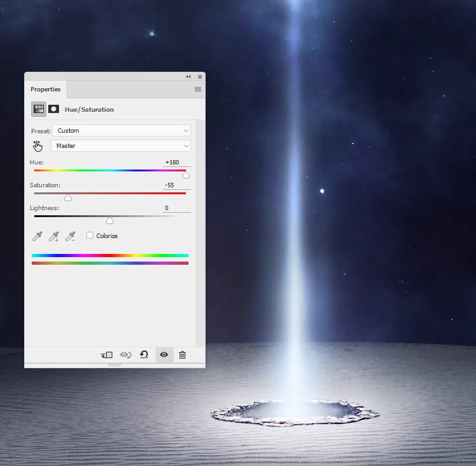
Task: Click the Lightness value field 0
Action: click(x=176, y=208)
